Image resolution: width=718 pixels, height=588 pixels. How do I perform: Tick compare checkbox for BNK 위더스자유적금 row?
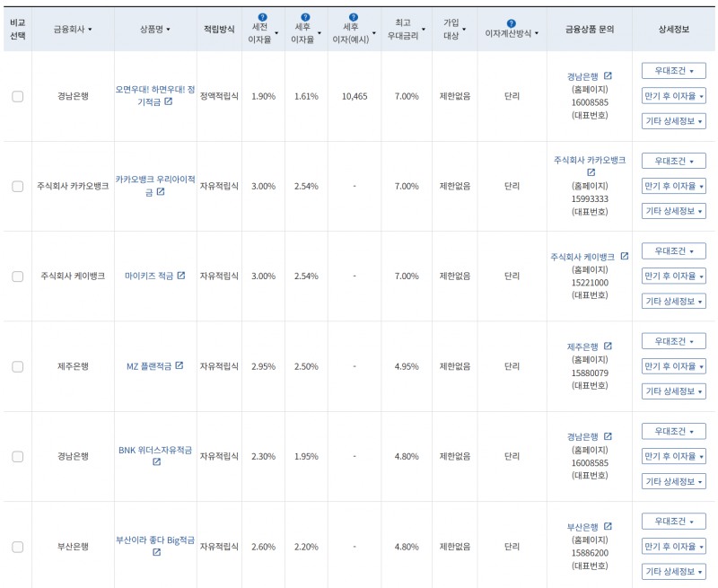coord(17,457)
